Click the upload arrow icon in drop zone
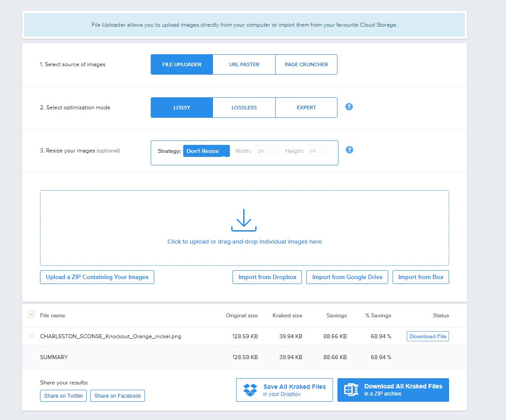506x420 pixels. 244,220
